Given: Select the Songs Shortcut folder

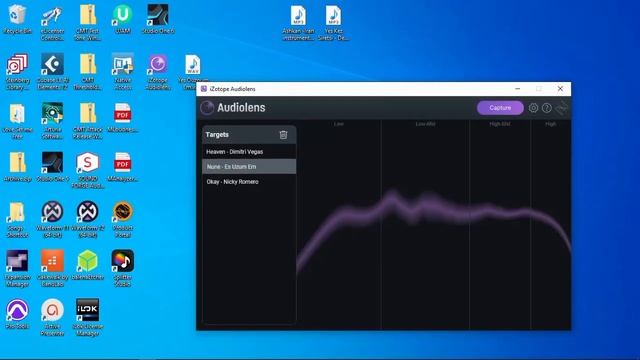Looking at the screenshot, I should tap(17, 220).
